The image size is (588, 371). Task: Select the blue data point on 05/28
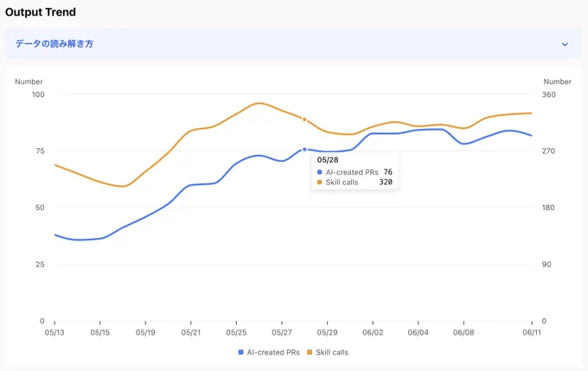304,150
